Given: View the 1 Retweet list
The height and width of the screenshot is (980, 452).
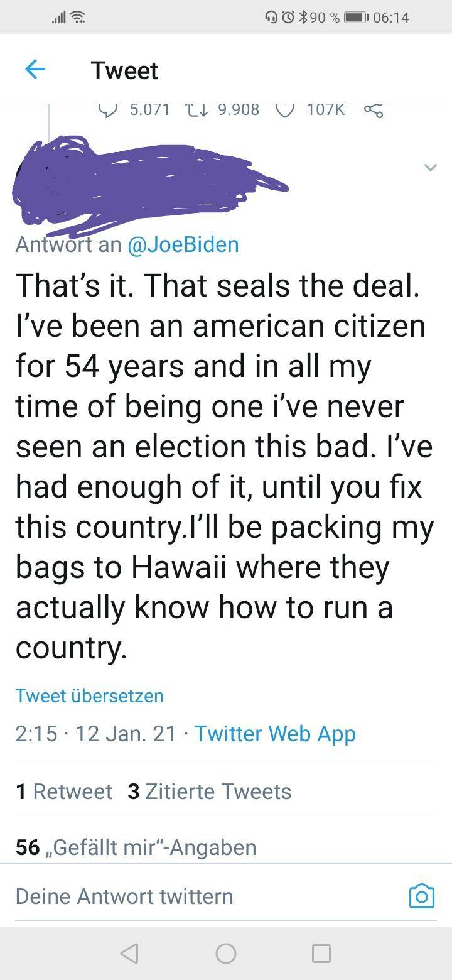Looking at the screenshot, I should [64, 792].
